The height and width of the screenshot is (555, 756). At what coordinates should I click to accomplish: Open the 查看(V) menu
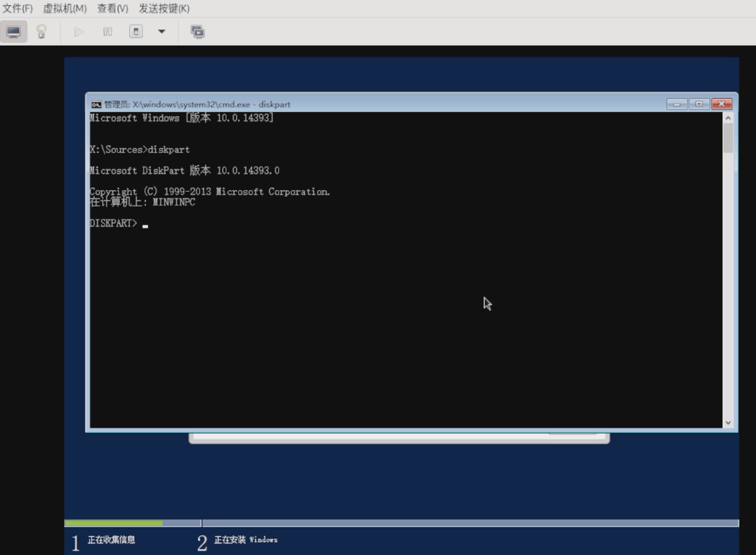112,8
